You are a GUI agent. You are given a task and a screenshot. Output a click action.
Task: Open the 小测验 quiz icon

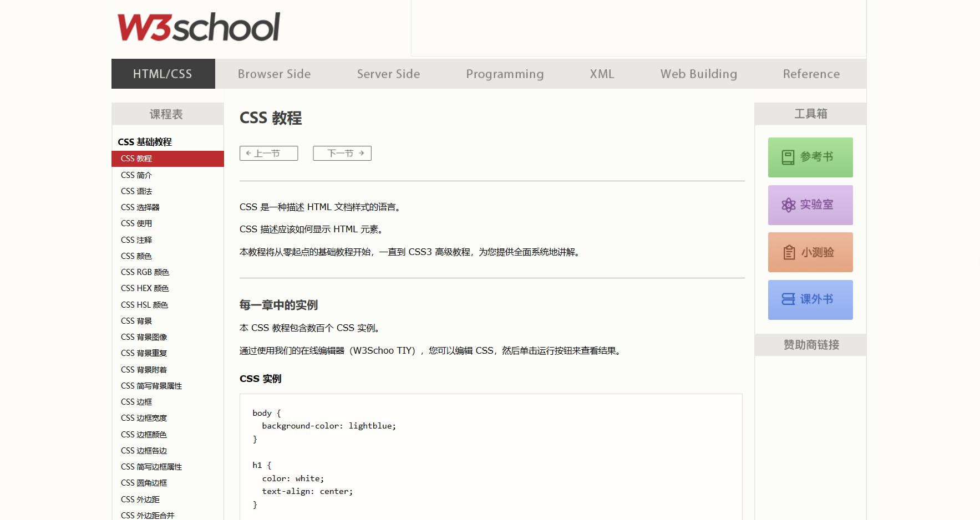(810, 252)
